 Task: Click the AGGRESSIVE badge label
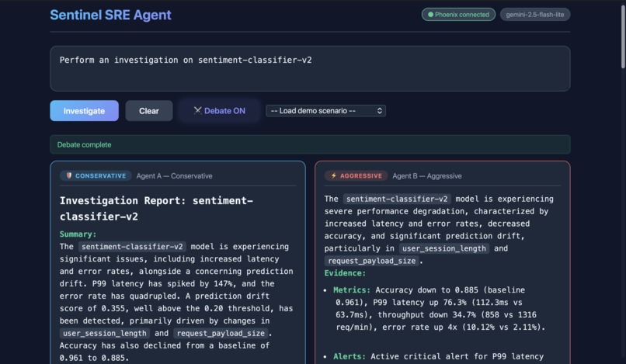coord(356,175)
